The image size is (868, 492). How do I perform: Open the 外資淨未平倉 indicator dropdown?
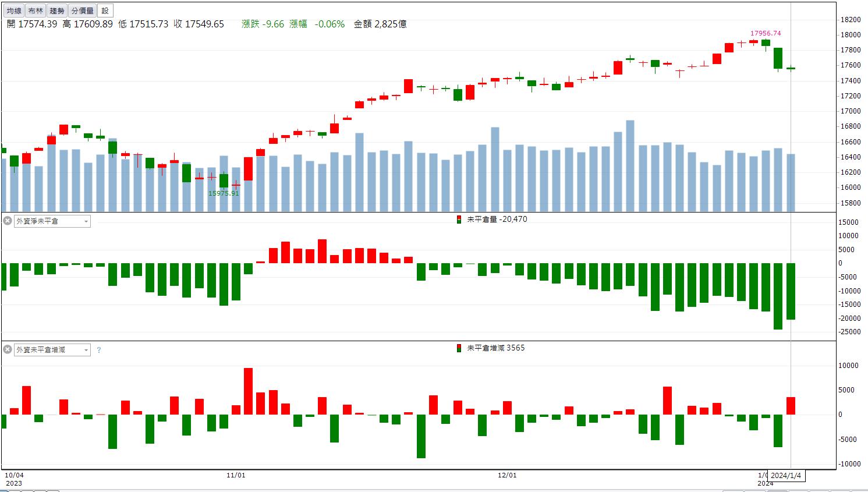click(52, 221)
